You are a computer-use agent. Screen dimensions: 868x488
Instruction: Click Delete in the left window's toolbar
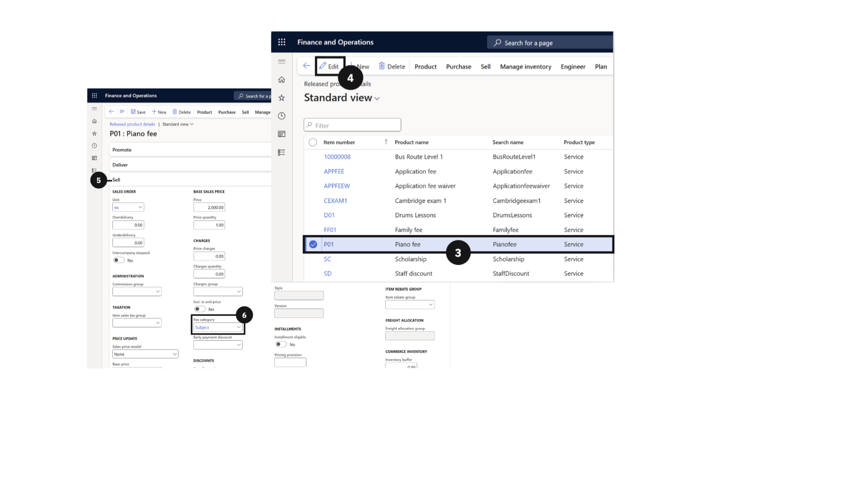pos(182,112)
